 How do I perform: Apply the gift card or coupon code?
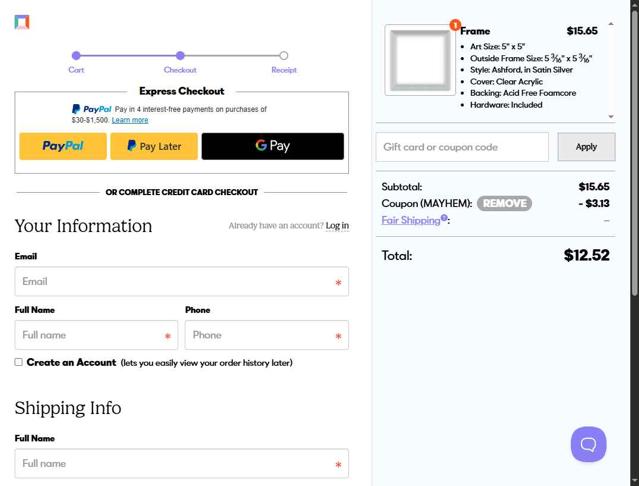pos(586,147)
